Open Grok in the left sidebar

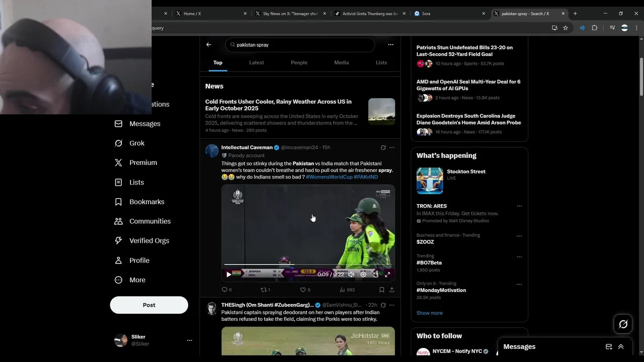click(x=129, y=143)
